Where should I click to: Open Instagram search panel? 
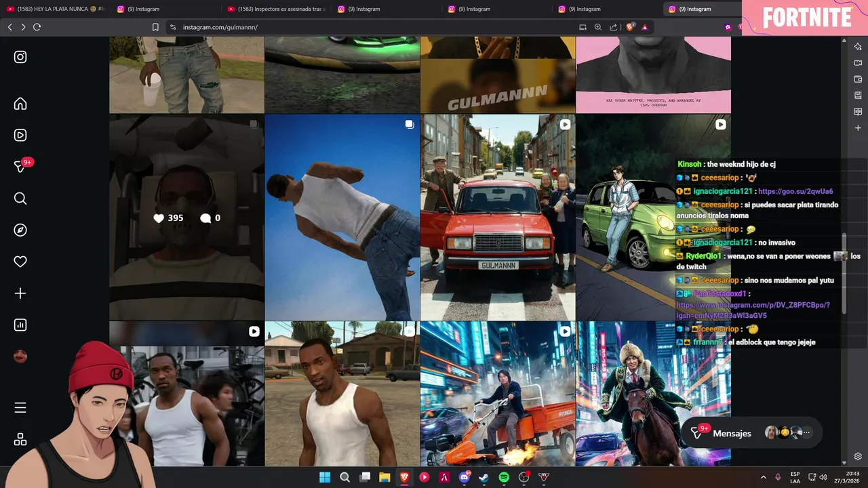click(x=20, y=199)
